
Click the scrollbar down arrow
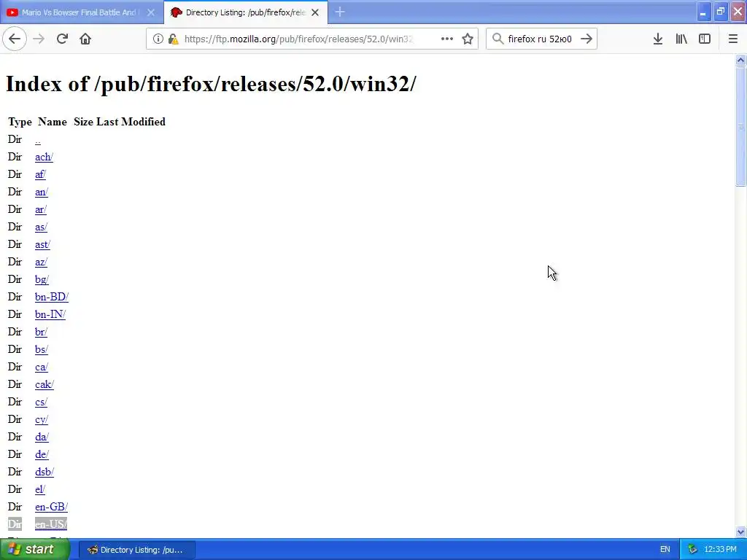740,532
